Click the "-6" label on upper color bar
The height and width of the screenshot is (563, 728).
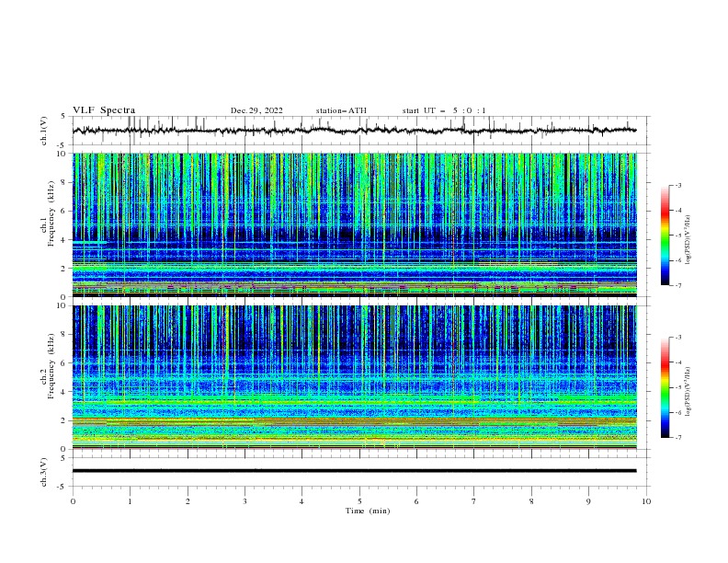click(677, 260)
